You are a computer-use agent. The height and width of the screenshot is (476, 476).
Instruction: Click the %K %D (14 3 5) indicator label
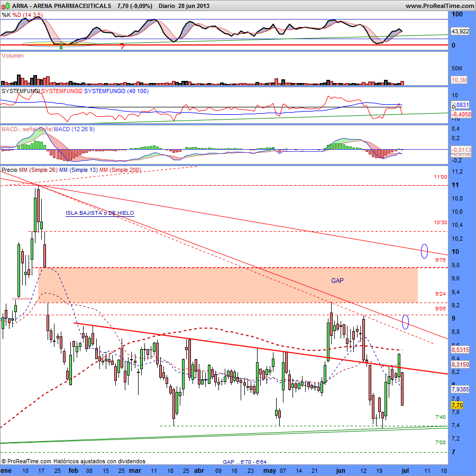click(22, 15)
